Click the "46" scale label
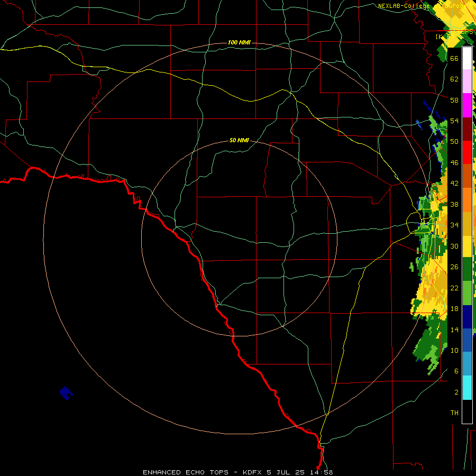Image resolution: width=476 pixels, height=476 pixels. [x=454, y=163]
